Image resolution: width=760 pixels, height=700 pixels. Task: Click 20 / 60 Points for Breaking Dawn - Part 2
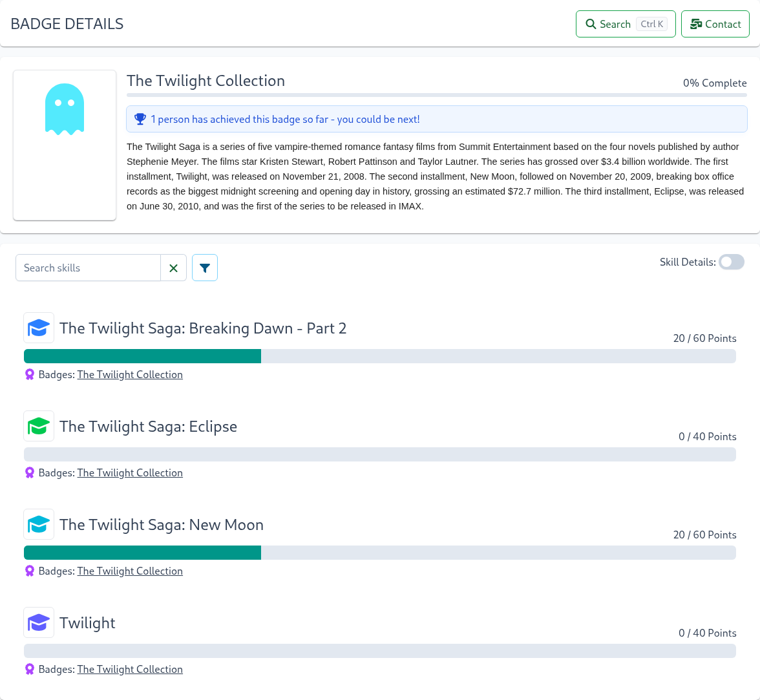click(x=704, y=339)
